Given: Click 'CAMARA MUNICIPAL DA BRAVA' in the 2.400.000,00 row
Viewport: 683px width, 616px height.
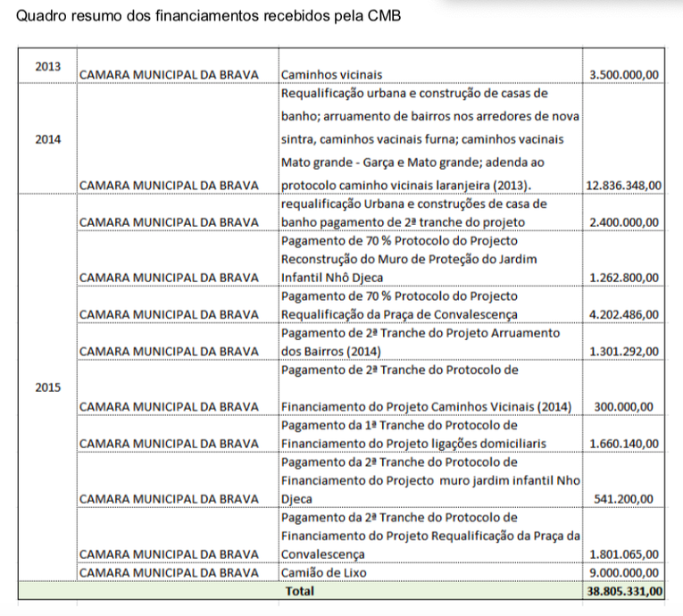Looking at the screenshot, I should 169,222.
